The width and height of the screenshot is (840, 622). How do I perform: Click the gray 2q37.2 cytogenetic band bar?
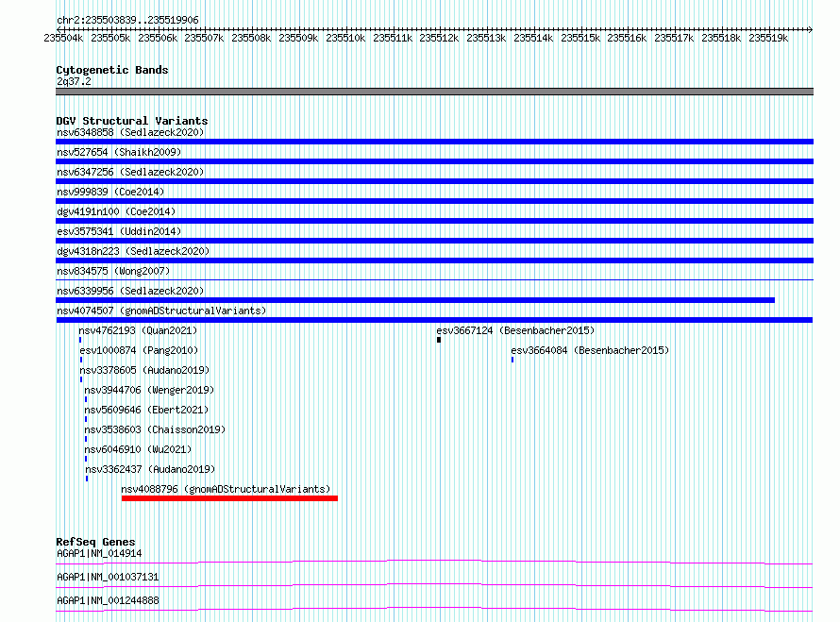pos(434,92)
